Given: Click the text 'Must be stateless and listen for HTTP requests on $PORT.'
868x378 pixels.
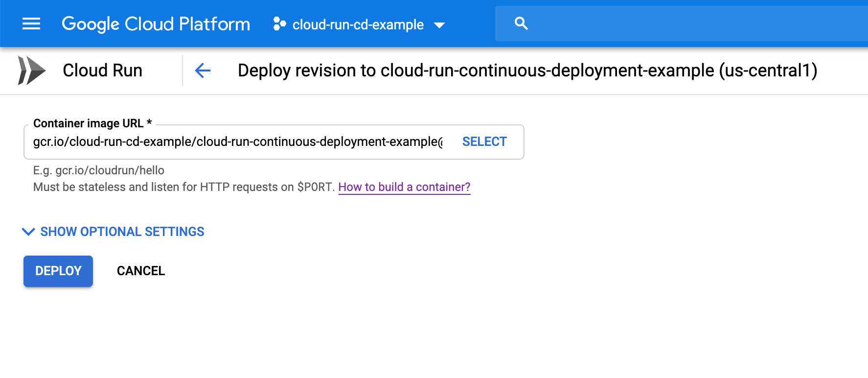Looking at the screenshot, I should [184, 187].
